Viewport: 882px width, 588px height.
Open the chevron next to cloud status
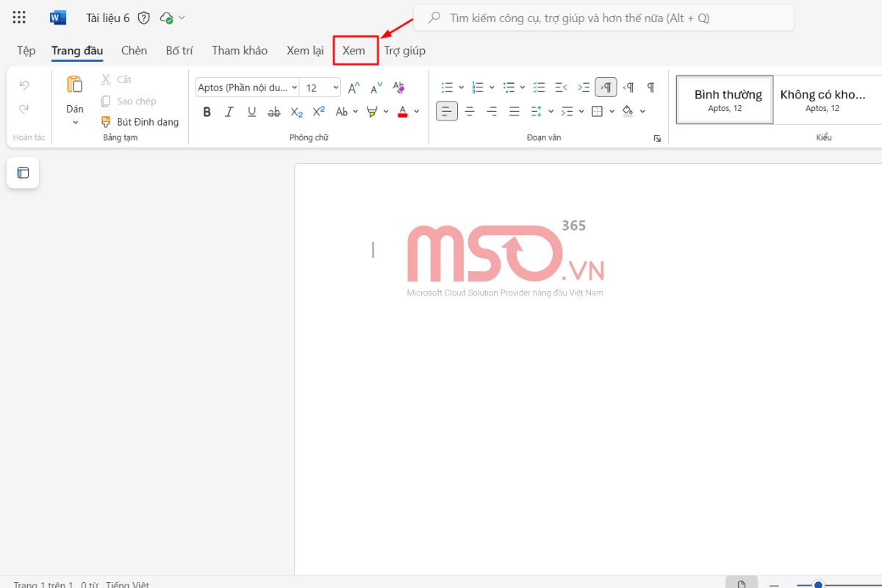(182, 18)
